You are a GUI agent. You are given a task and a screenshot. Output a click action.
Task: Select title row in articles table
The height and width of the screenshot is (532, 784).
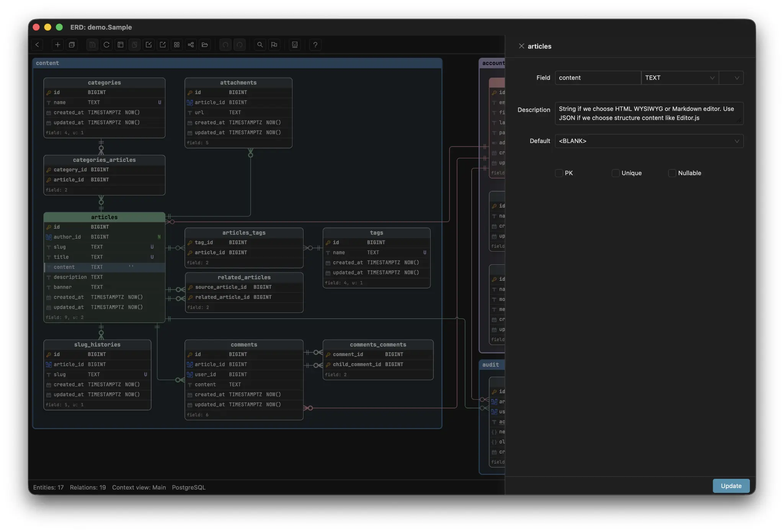[105, 257]
